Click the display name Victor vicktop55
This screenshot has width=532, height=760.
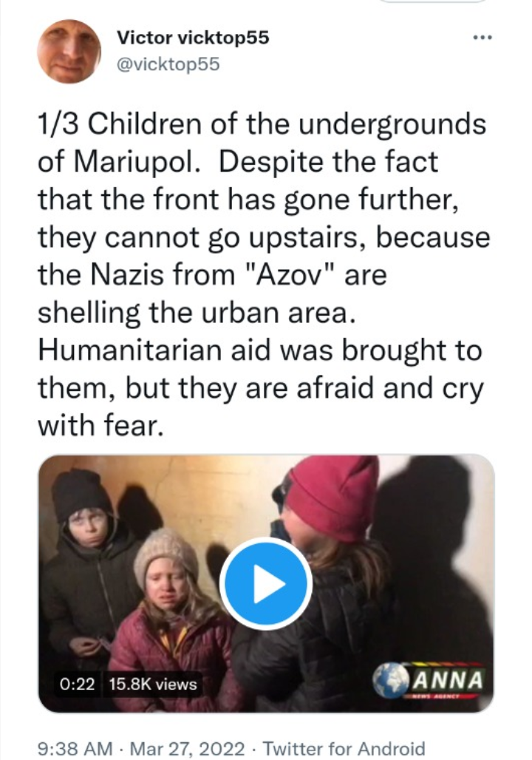tap(193, 37)
